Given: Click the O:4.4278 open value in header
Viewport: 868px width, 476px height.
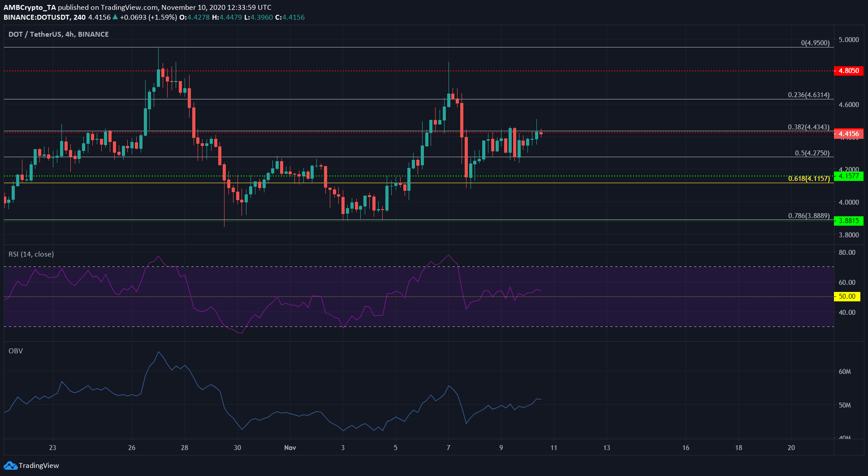Looking at the screenshot, I should (194, 17).
